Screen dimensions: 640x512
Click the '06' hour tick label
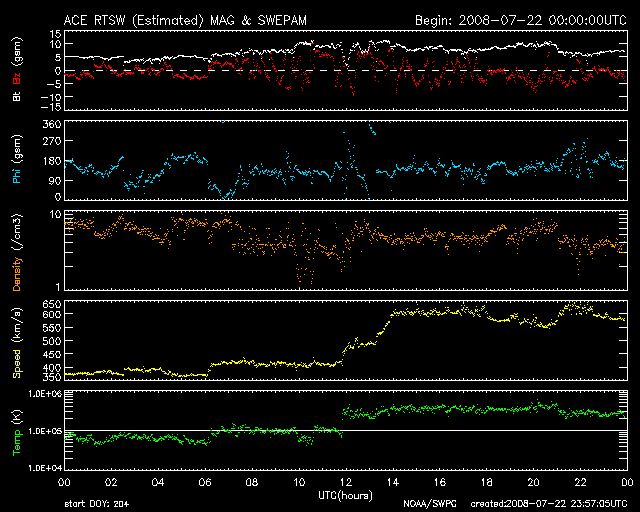[205, 483]
